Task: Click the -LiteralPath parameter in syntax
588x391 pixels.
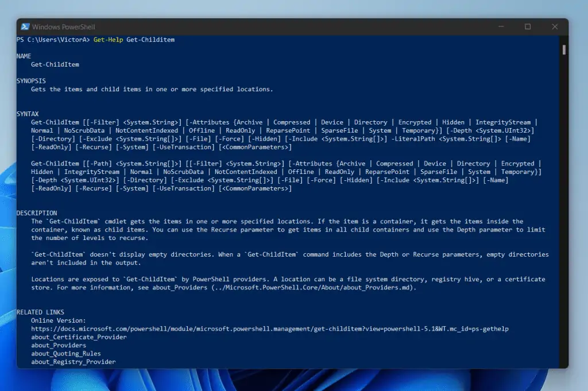Action: (x=413, y=139)
